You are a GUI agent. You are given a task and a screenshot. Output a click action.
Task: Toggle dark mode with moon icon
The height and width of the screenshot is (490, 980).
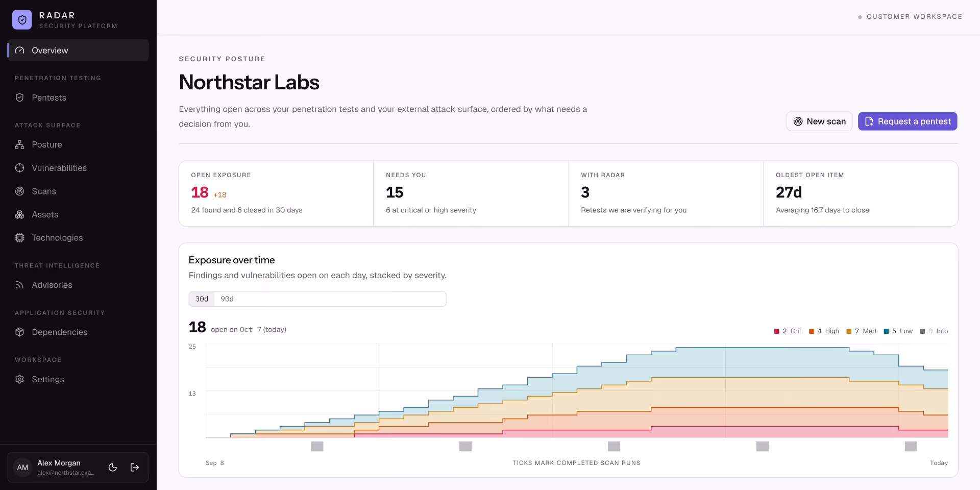[113, 467]
